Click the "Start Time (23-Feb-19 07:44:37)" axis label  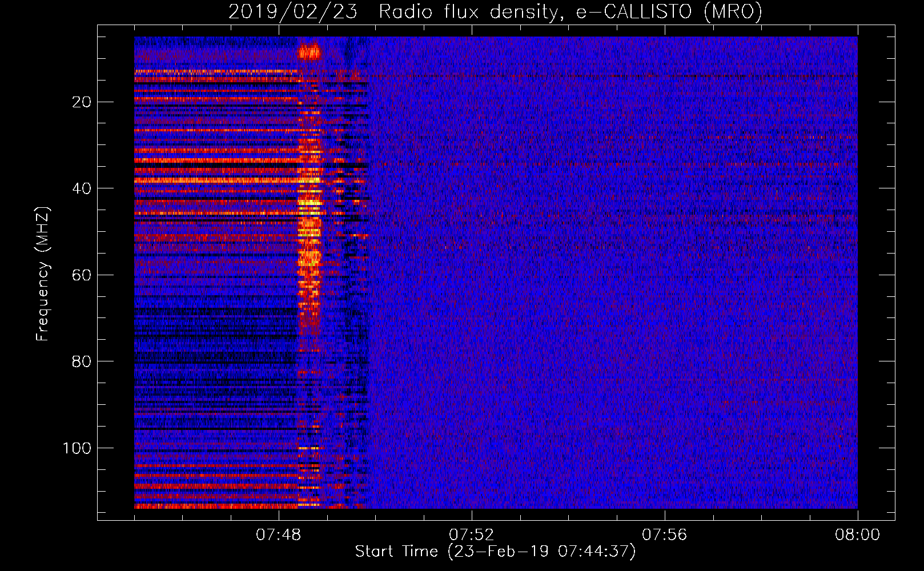click(495, 552)
